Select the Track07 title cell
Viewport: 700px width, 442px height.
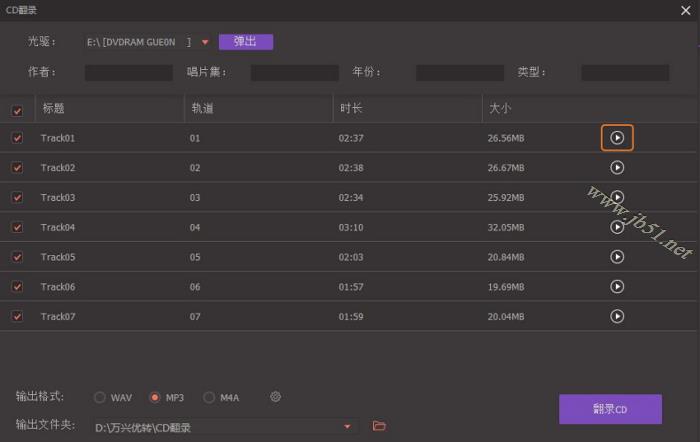[x=58, y=317]
